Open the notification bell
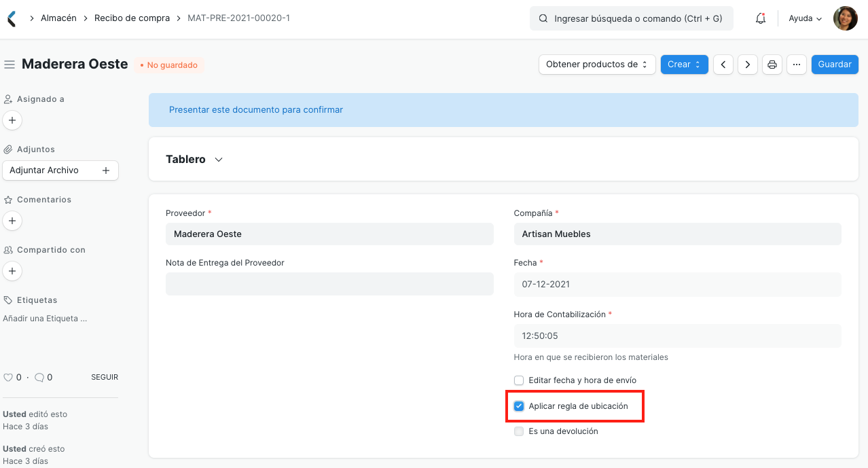The height and width of the screenshot is (468, 868). tap(760, 18)
